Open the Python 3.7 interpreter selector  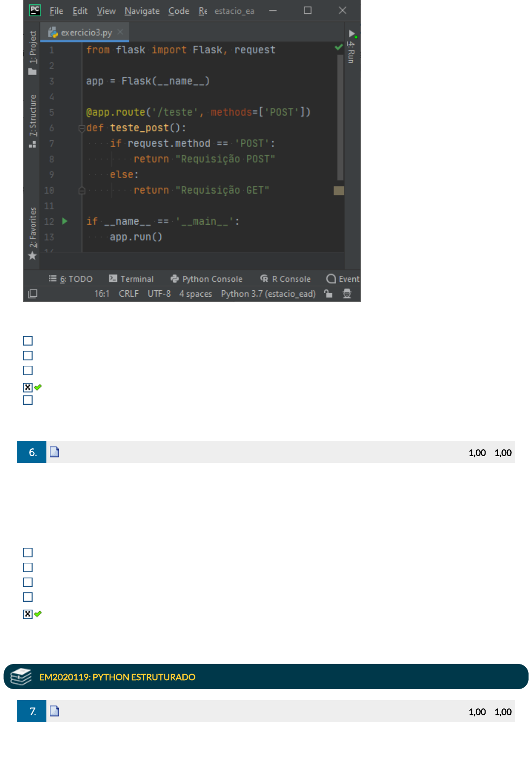pyautogui.click(x=268, y=294)
